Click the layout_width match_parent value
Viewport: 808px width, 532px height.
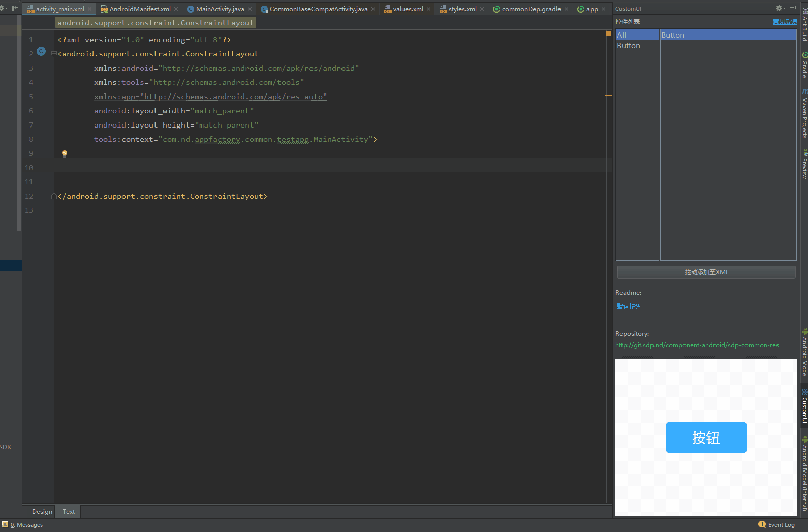click(x=222, y=111)
